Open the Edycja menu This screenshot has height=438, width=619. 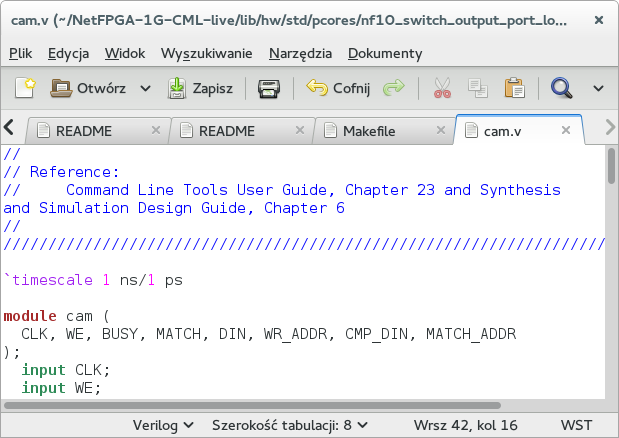[68, 53]
